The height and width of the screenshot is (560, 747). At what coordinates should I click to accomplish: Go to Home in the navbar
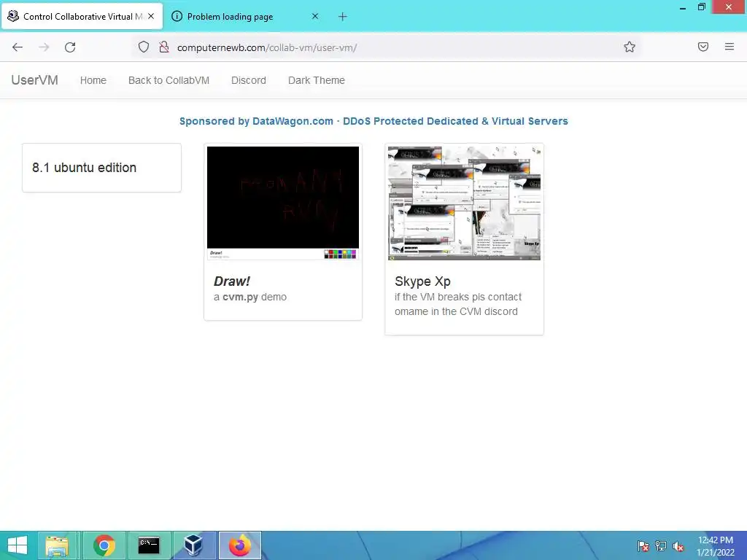click(93, 80)
